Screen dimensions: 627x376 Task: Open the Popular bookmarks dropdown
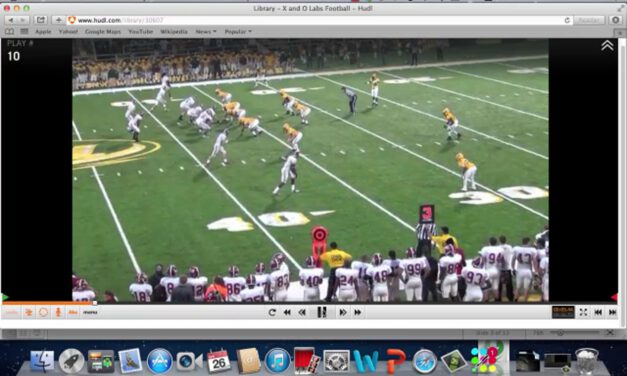(x=238, y=31)
